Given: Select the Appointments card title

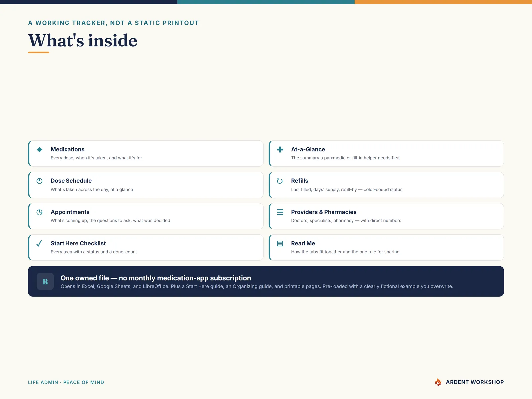Looking at the screenshot, I should coord(70,212).
